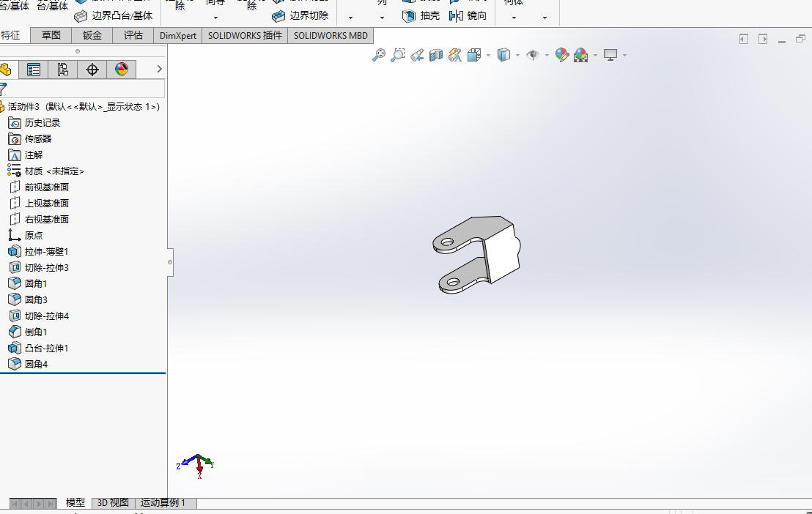This screenshot has height=514, width=812.
Task: Click the left panel expand arrow top right
Action: click(x=744, y=39)
